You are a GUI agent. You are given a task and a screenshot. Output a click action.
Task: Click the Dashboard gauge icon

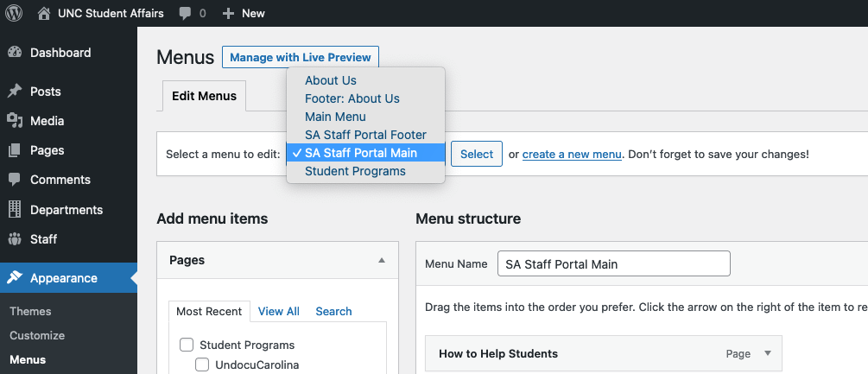15,53
